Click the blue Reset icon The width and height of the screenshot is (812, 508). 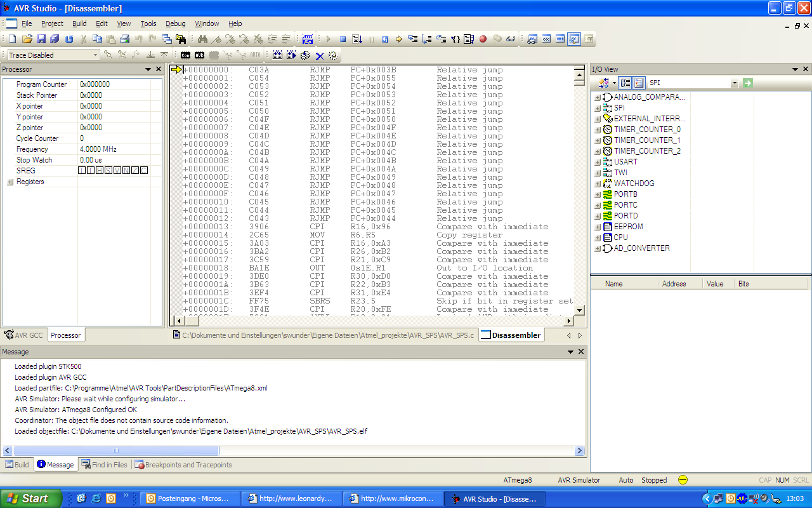coord(385,39)
